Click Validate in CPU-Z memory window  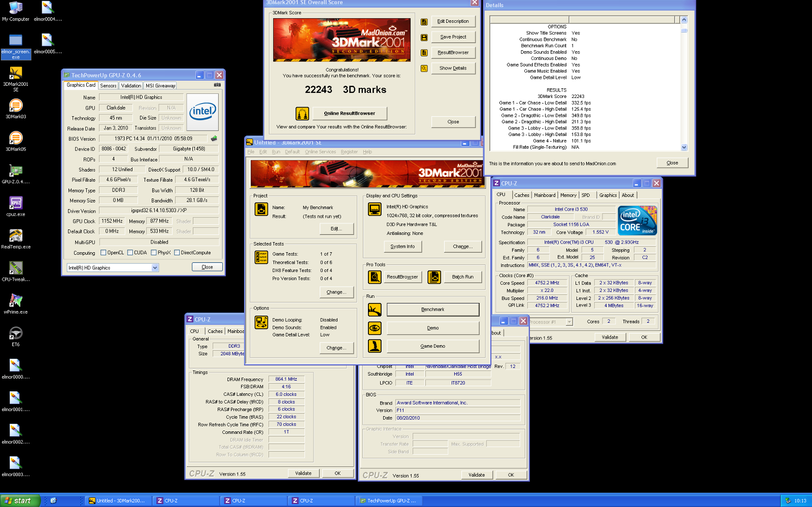coord(303,473)
